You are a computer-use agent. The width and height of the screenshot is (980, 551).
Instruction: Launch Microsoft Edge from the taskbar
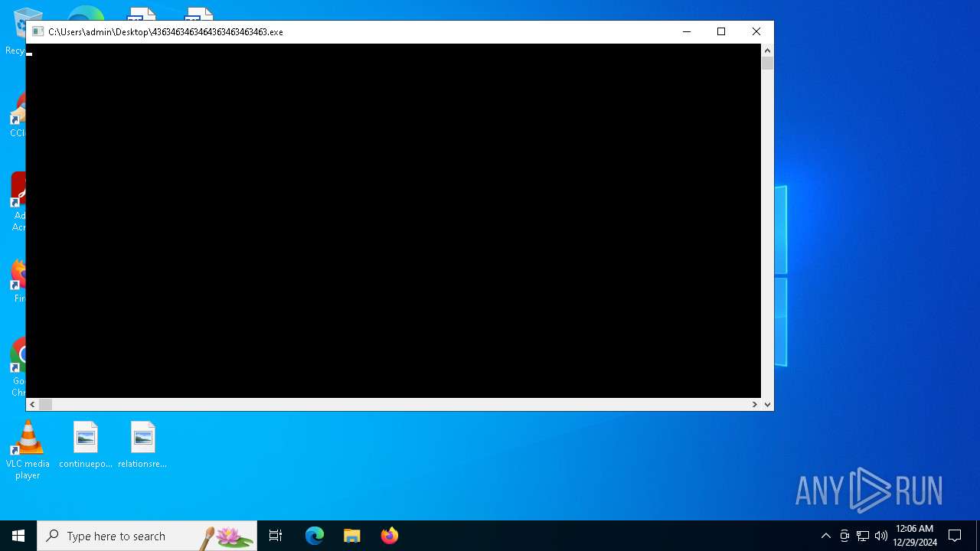tap(315, 536)
